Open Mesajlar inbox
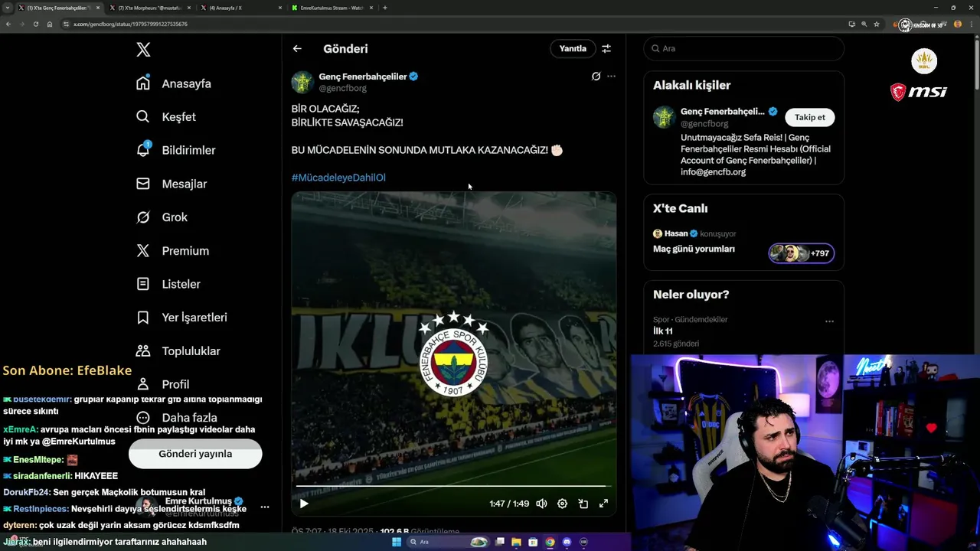Viewport: 980px width, 551px height. (171, 184)
